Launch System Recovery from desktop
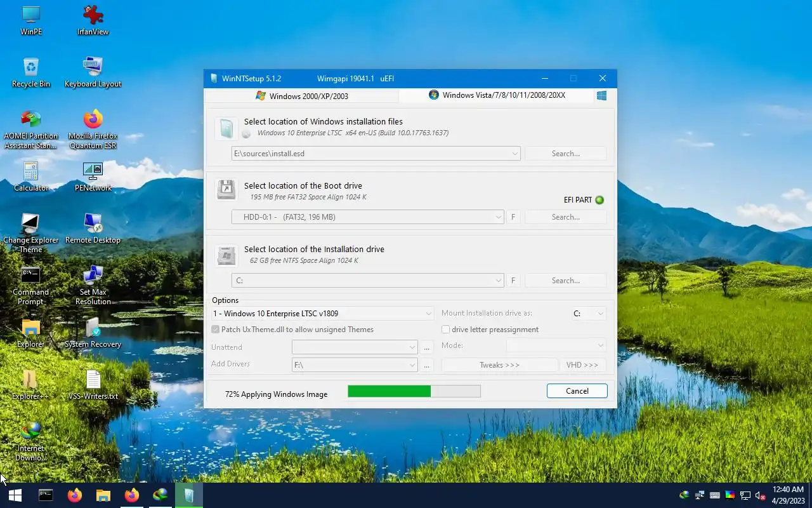This screenshot has width=812, height=508. pos(93,333)
